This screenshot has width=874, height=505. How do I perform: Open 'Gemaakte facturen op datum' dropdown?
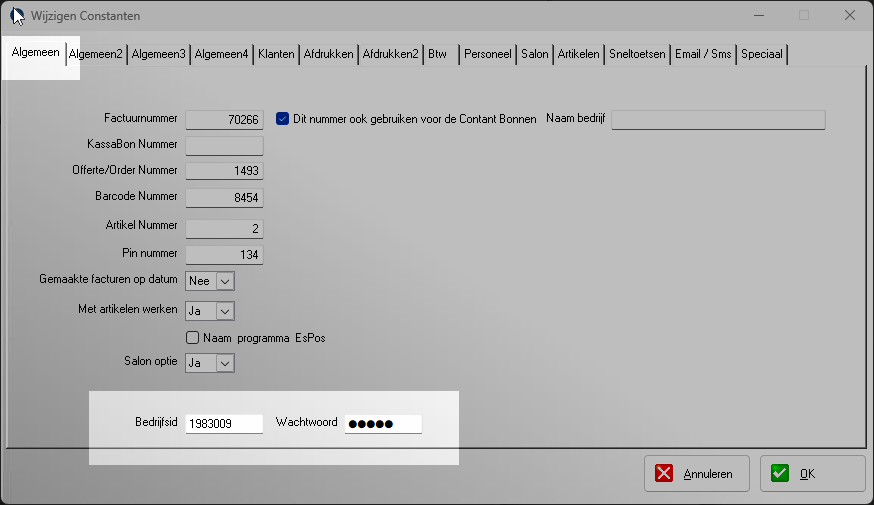point(224,282)
